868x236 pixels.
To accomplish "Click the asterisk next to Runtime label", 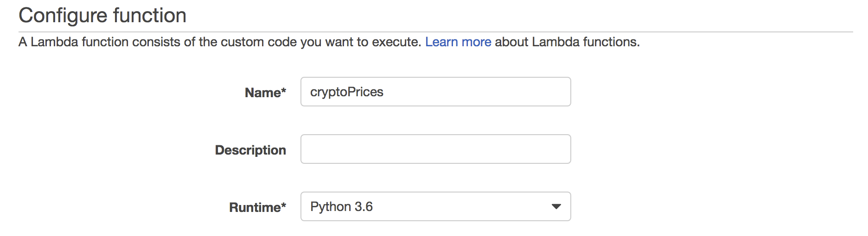I will pyautogui.click(x=283, y=205).
